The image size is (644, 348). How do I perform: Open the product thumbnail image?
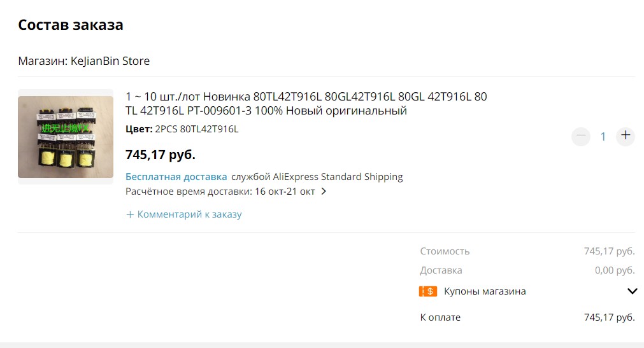(x=66, y=137)
